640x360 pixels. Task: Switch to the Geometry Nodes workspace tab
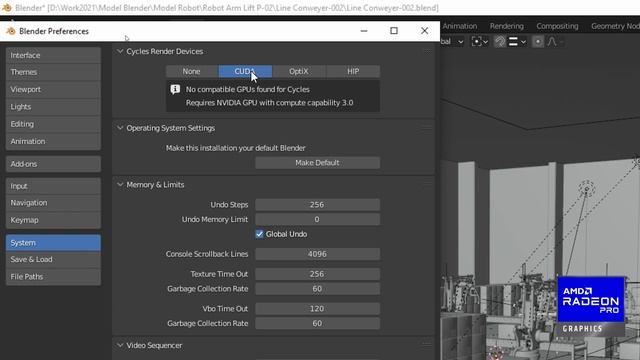[x=616, y=26]
